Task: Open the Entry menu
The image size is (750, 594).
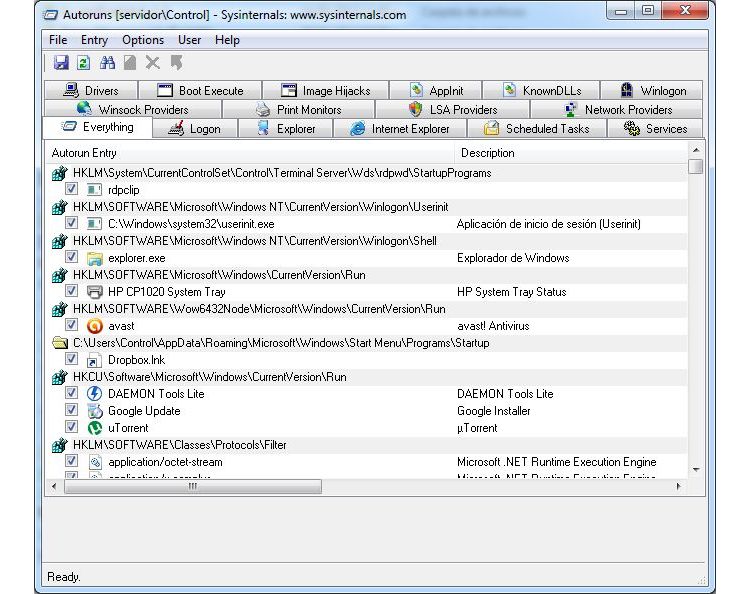Action: tap(94, 40)
